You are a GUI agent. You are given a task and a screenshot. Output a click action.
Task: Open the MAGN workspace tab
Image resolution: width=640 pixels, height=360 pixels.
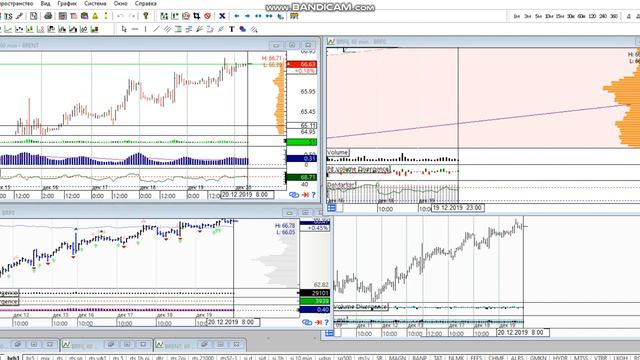[397, 358]
